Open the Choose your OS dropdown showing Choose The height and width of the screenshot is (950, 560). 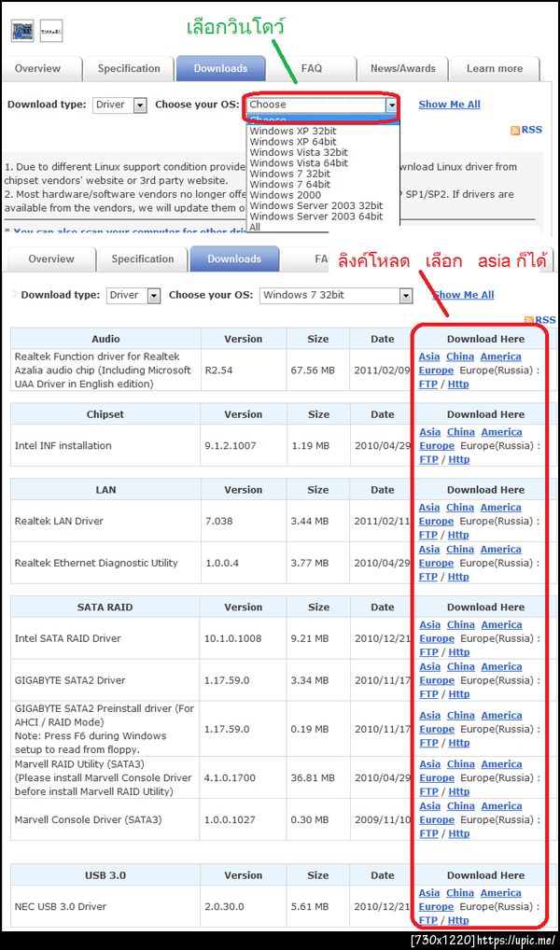point(323,105)
